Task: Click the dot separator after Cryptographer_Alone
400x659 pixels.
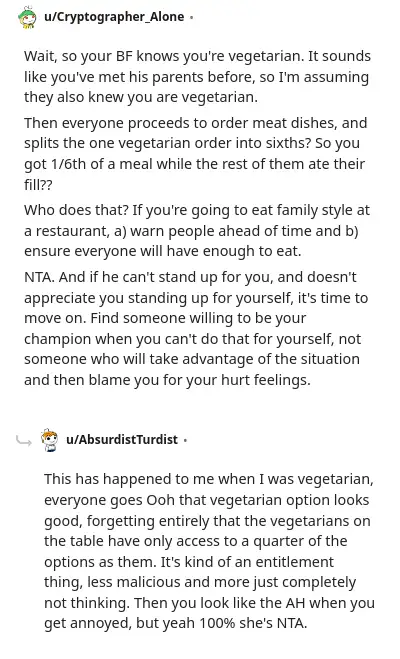Action: [191, 18]
